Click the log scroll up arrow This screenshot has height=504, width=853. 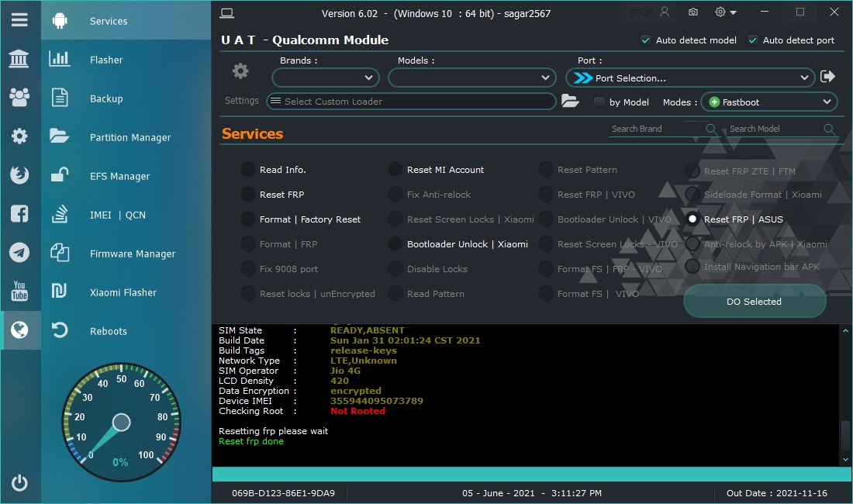tap(845, 330)
